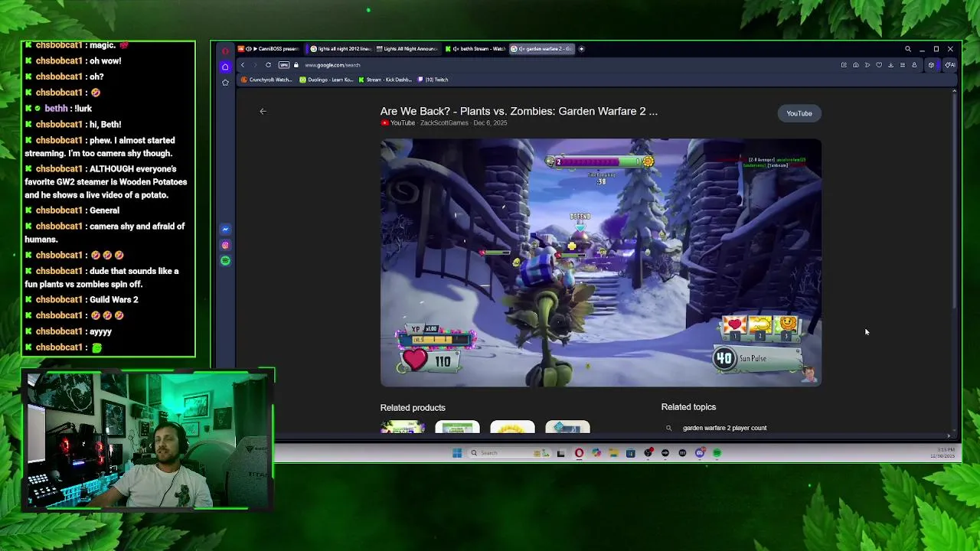The height and width of the screenshot is (551, 980).
Task: Open Instagram in the Opera sidebar
Action: [225, 245]
